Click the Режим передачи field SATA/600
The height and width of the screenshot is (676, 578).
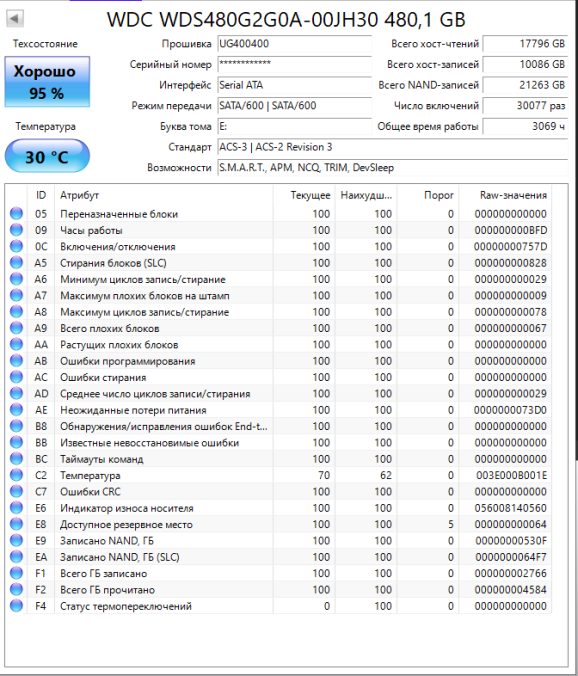coord(294,106)
